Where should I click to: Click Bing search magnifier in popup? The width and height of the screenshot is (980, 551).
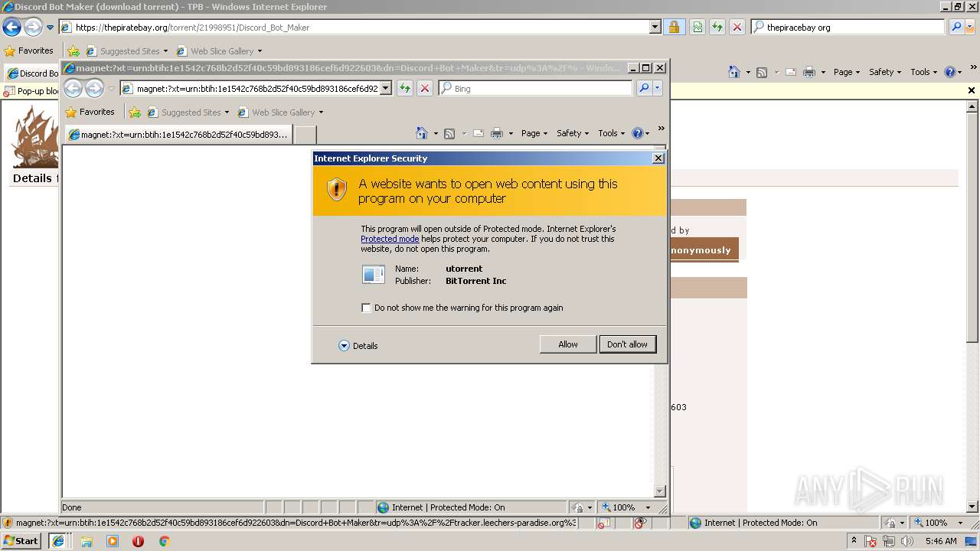pos(644,89)
